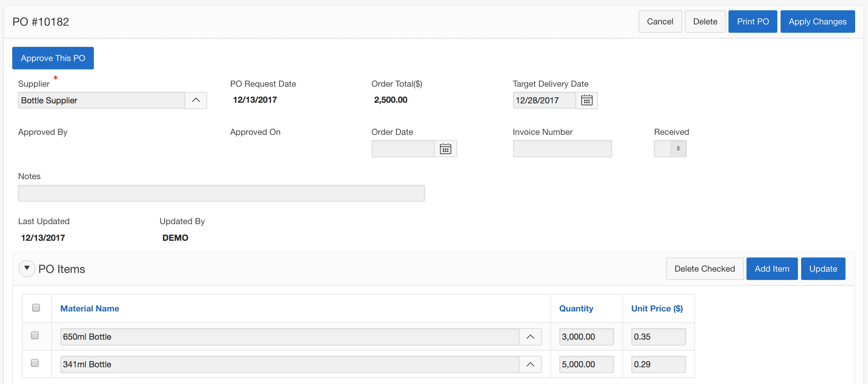868x384 pixels.
Task: Check the select-all items header checkbox
Action: 36,308
